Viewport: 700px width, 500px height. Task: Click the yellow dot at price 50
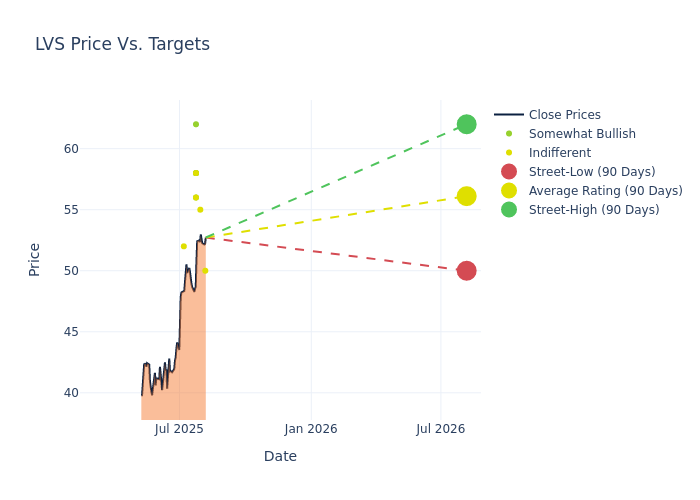click(205, 270)
